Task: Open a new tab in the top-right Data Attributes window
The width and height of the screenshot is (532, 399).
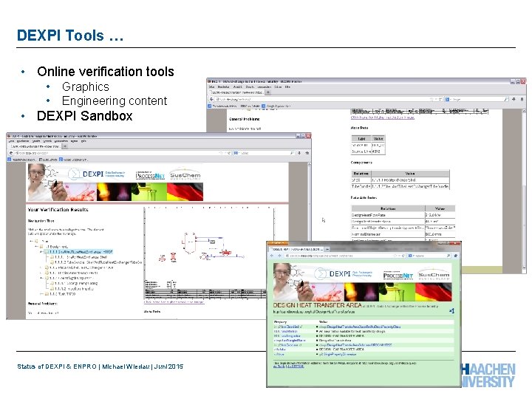Action: pos(268,92)
